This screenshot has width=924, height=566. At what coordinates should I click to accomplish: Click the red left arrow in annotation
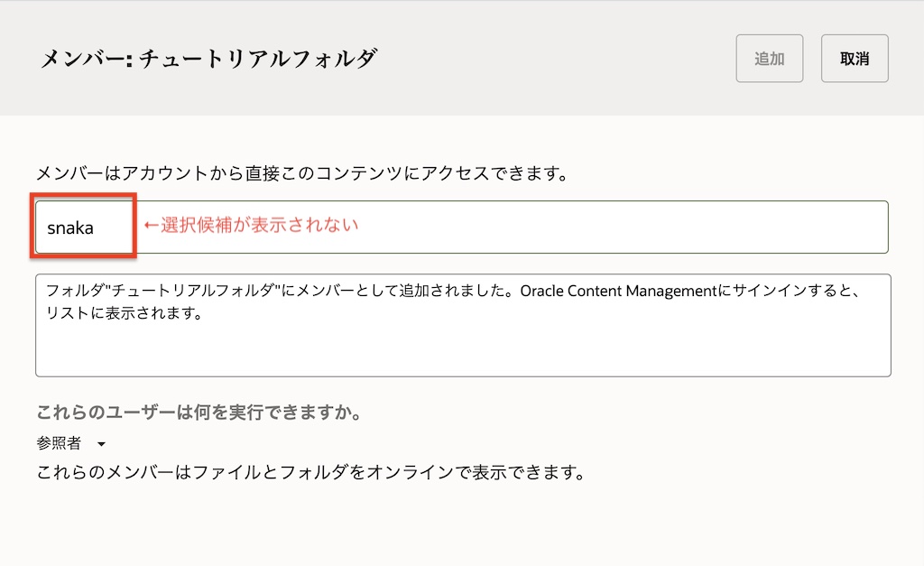point(151,226)
